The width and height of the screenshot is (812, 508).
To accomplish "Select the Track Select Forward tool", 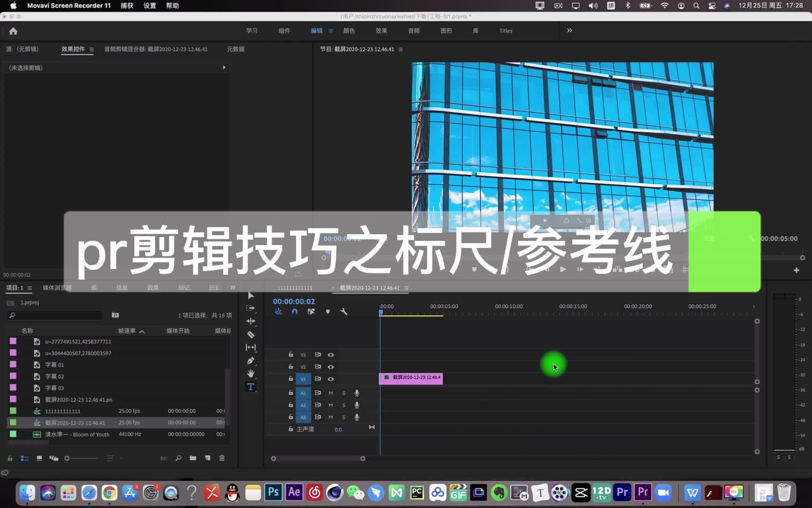I will [x=250, y=308].
